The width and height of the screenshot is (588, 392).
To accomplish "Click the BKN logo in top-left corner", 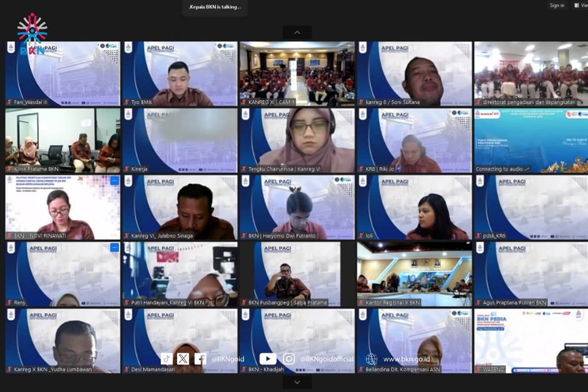I will point(32,34).
